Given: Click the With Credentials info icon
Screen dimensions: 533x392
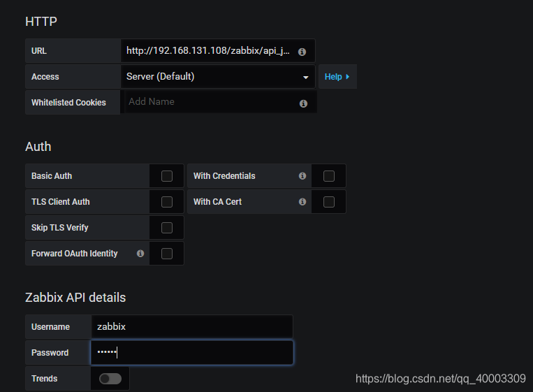Looking at the screenshot, I should [x=302, y=176].
